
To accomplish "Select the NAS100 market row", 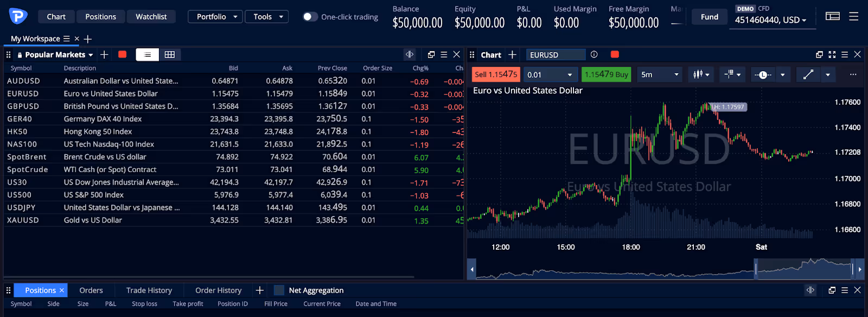I will pos(233,144).
